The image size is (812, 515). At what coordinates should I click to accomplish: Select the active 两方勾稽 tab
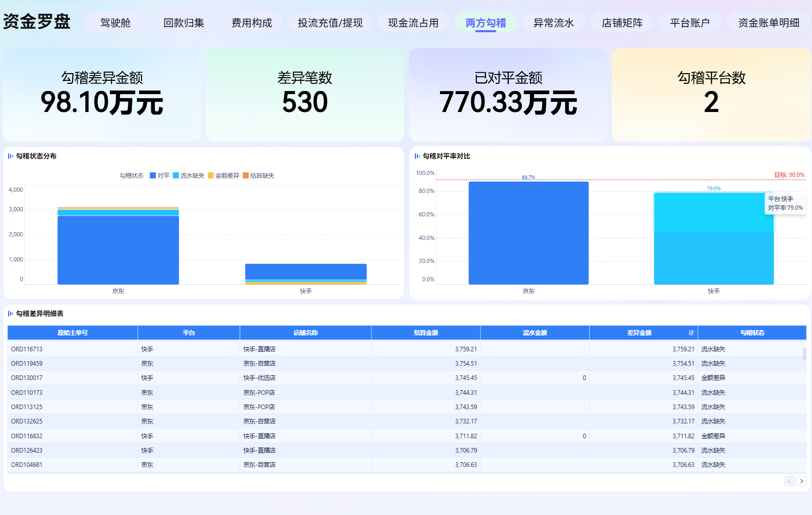(x=486, y=23)
